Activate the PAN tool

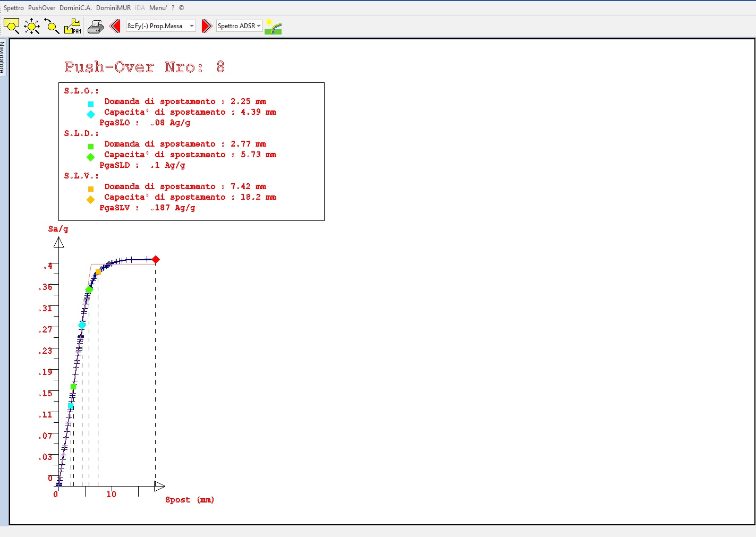[72, 26]
